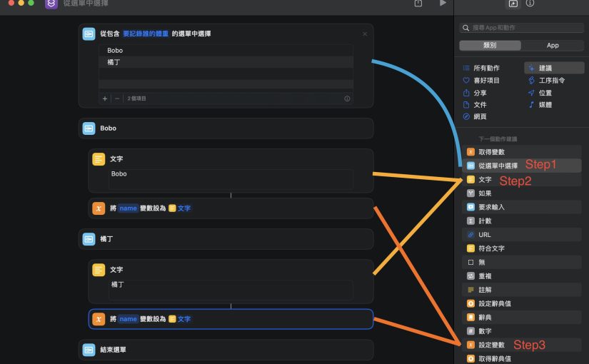Click the minus icon to remove menu item

(x=117, y=98)
